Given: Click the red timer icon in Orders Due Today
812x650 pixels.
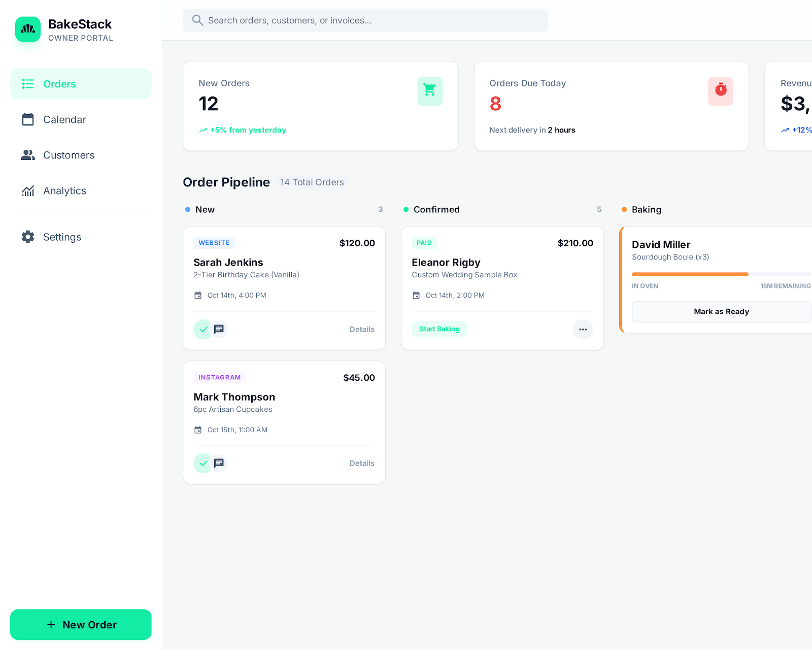Looking at the screenshot, I should [721, 91].
